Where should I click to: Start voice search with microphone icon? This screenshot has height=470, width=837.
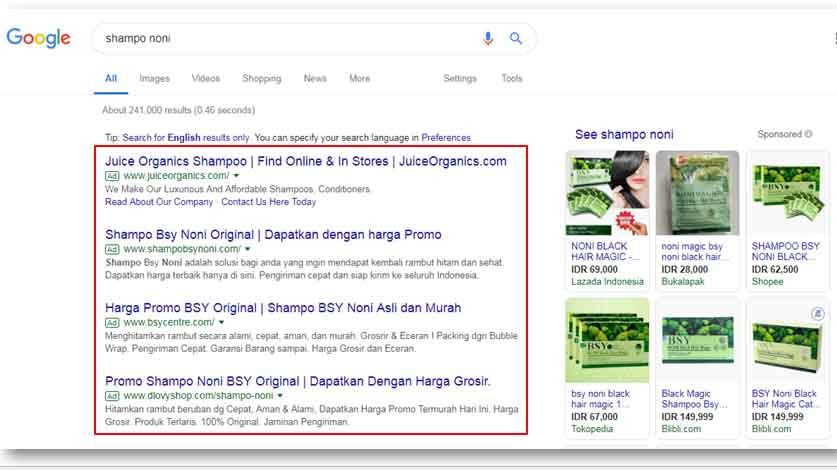487,38
